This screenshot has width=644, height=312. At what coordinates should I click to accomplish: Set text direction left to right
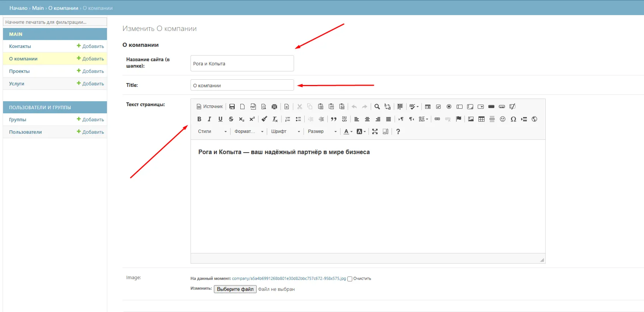pyautogui.click(x=401, y=119)
